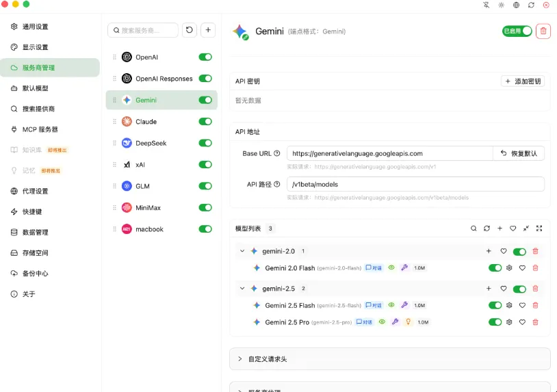Click the Base URL input field
The height and width of the screenshot is (392, 557).
(x=389, y=154)
